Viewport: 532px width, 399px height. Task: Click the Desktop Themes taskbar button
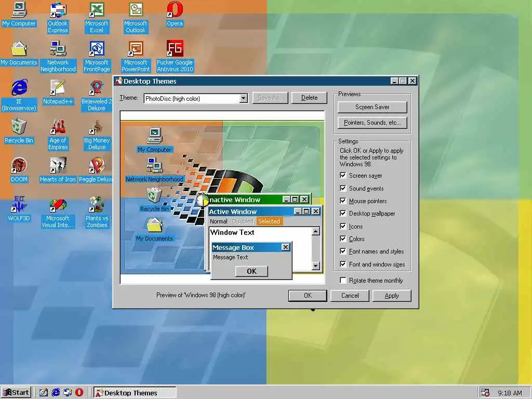pos(135,393)
